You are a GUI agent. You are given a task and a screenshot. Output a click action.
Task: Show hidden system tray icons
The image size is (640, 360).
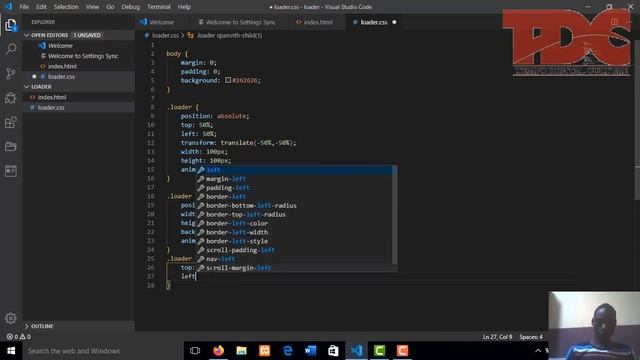click(x=538, y=351)
